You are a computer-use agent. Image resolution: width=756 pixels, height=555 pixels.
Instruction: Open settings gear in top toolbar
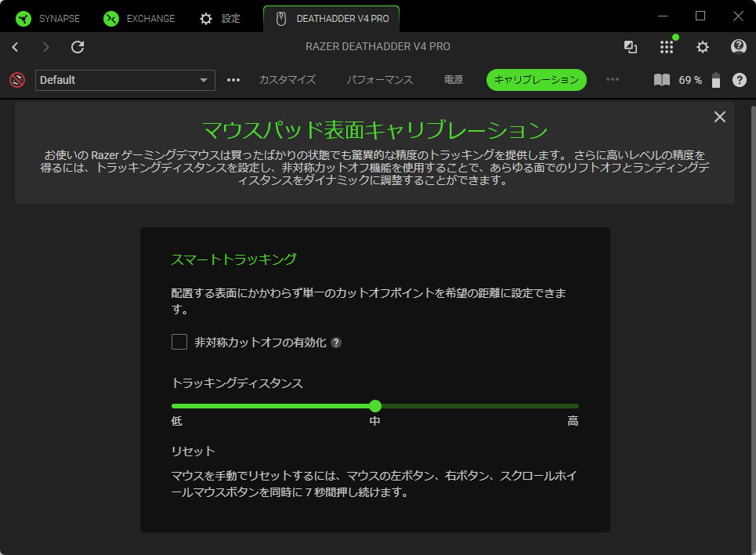[703, 47]
